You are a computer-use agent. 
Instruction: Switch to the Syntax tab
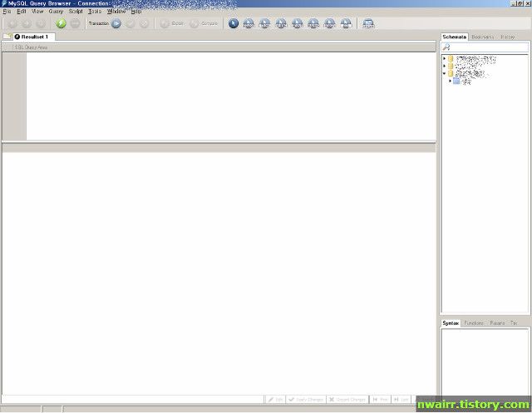(451, 323)
